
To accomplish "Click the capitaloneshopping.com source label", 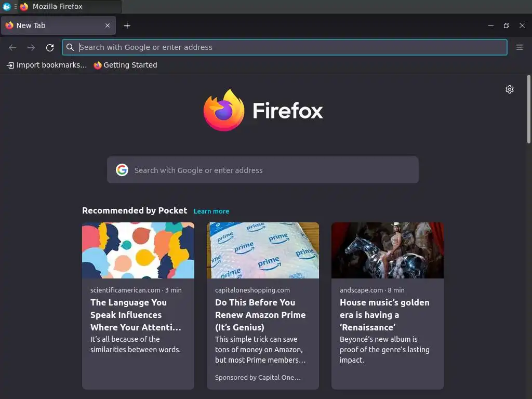I will (x=252, y=290).
